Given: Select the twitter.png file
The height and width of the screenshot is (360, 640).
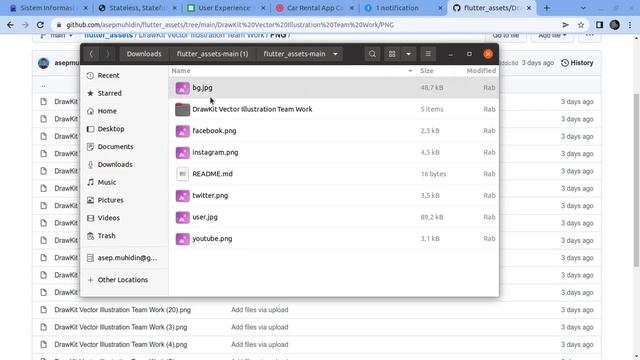Looking at the screenshot, I should [x=333, y=196].
